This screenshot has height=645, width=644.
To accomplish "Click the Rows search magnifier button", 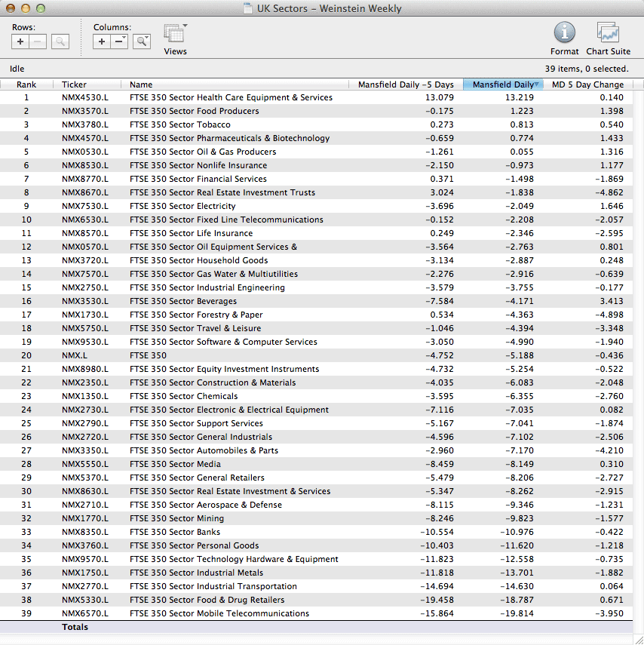I will [x=60, y=42].
